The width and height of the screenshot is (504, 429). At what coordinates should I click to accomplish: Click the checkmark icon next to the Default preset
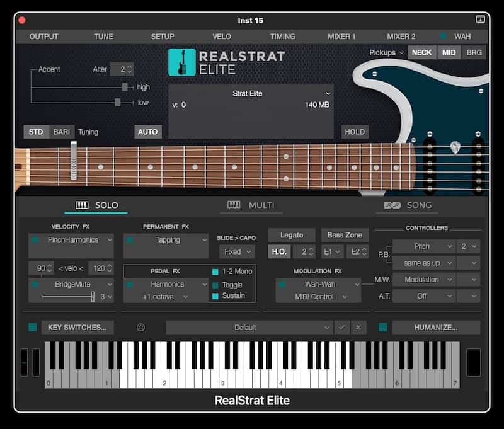tap(341, 328)
